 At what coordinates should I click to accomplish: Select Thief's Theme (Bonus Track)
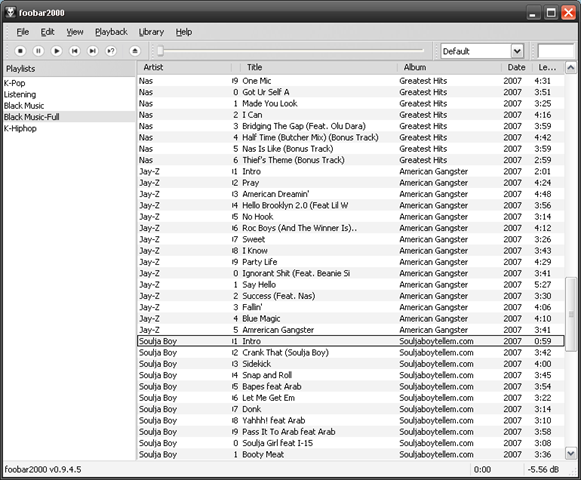(x=351, y=160)
